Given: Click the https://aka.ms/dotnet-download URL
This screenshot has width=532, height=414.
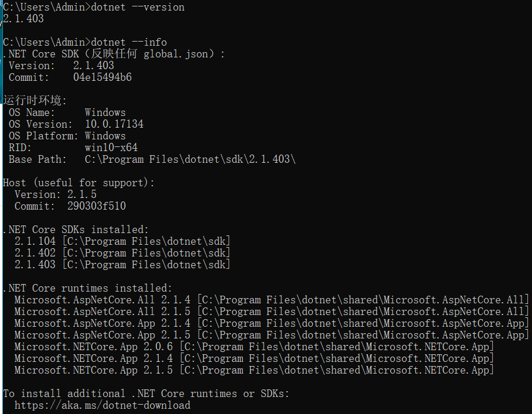Looking at the screenshot, I should pos(103,405).
